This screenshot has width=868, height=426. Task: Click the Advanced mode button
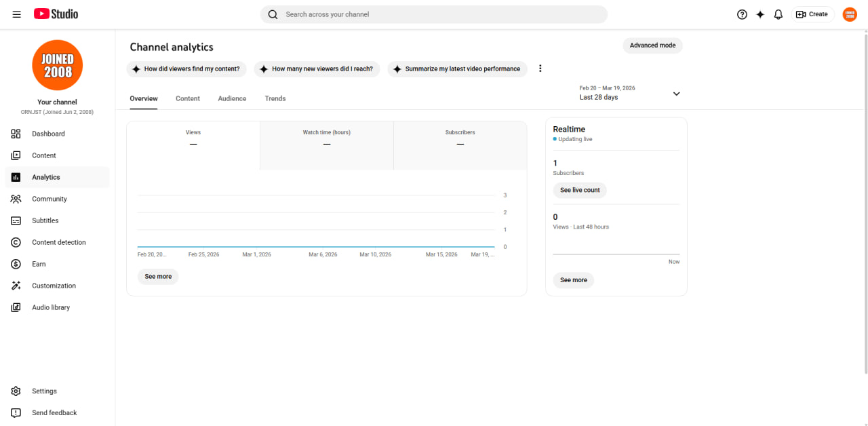click(x=652, y=45)
